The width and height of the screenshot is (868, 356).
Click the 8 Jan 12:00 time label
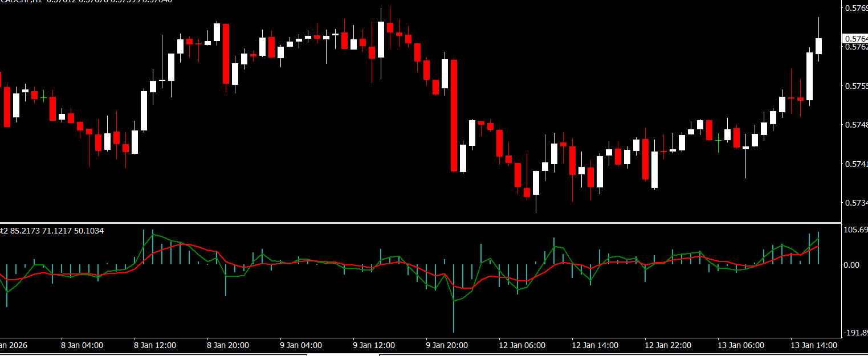pyautogui.click(x=155, y=345)
